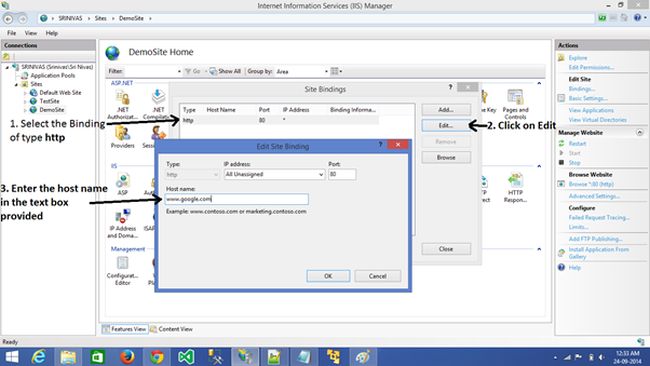Screen dimensions: 650x366
Task: Select DemoSite in the Connections tree
Action: 52,110
